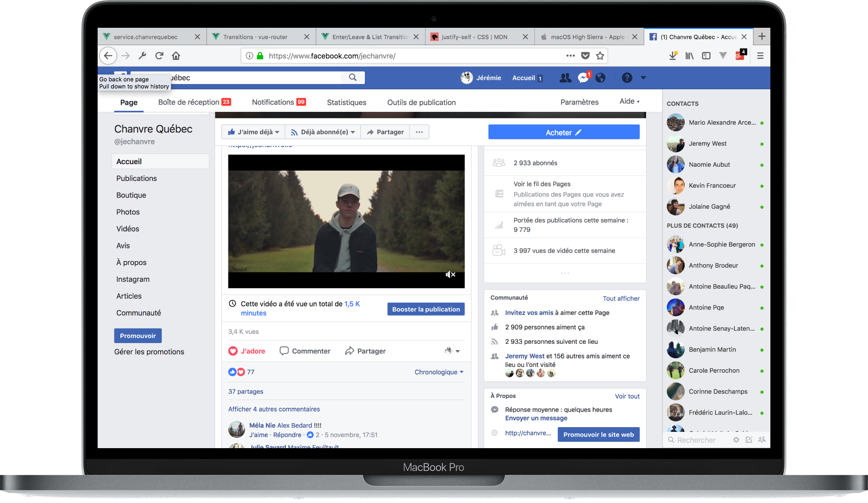Screen dimensions: 868x503
Task: Change comment order via Chronologique dropdown
Action: [439, 372]
